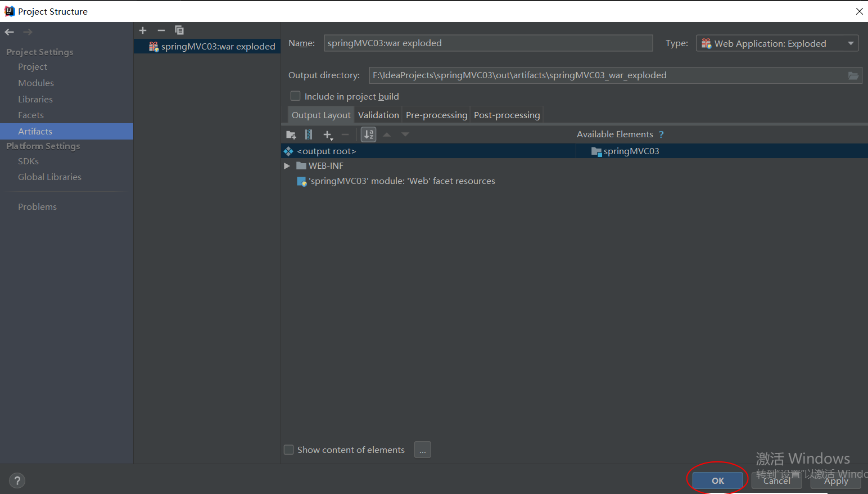Switch to the Validation tab

(x=378, y=115)
